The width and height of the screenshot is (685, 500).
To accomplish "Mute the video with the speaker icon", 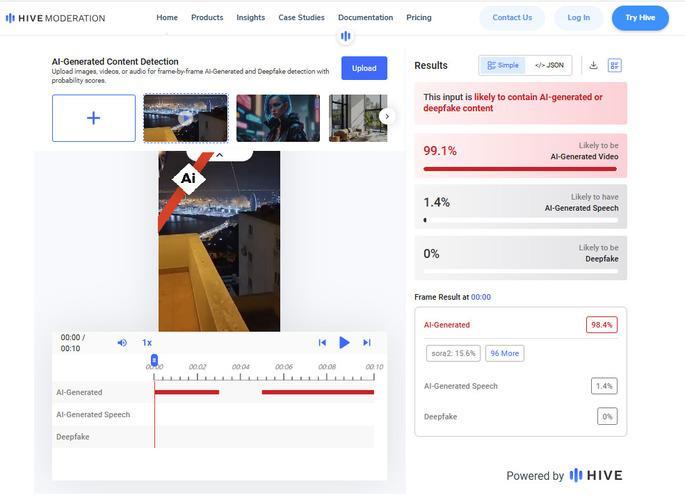I will pos(122,342).
